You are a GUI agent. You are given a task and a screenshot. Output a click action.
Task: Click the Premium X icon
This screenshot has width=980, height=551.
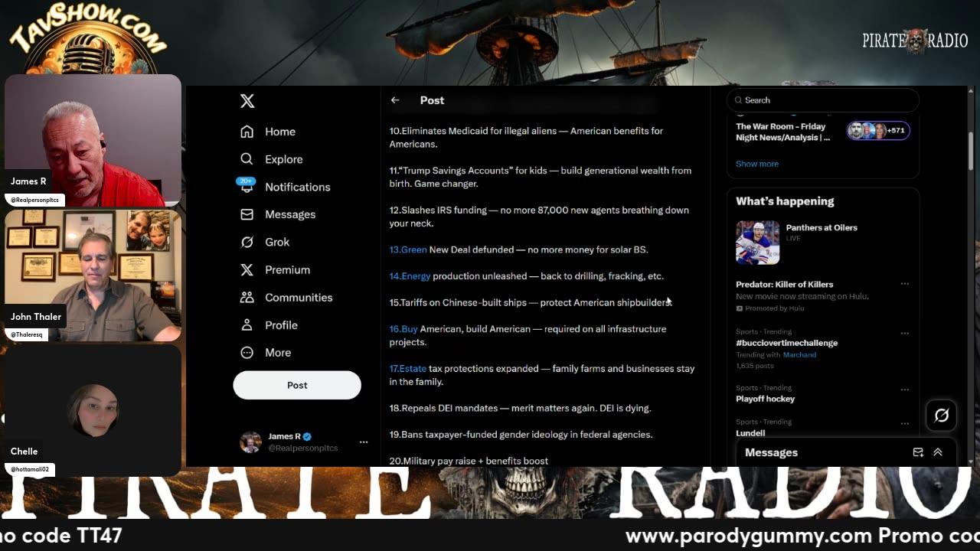247,269
